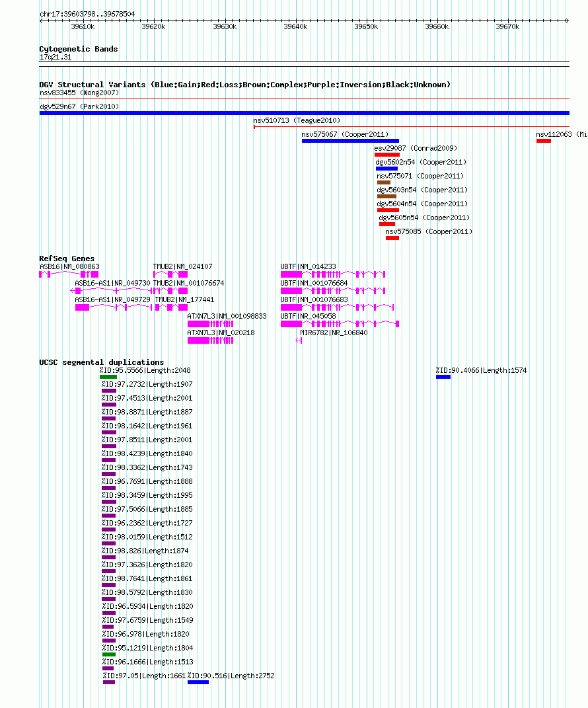Click the %ID:98.8871 Length:1887 duplication label

coord(147,413)
